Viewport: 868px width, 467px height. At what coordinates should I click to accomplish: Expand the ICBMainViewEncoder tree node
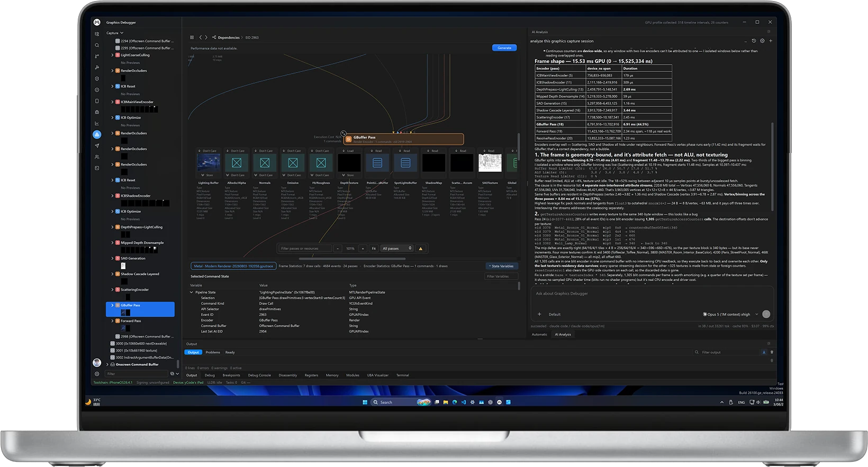coord(112,102)
